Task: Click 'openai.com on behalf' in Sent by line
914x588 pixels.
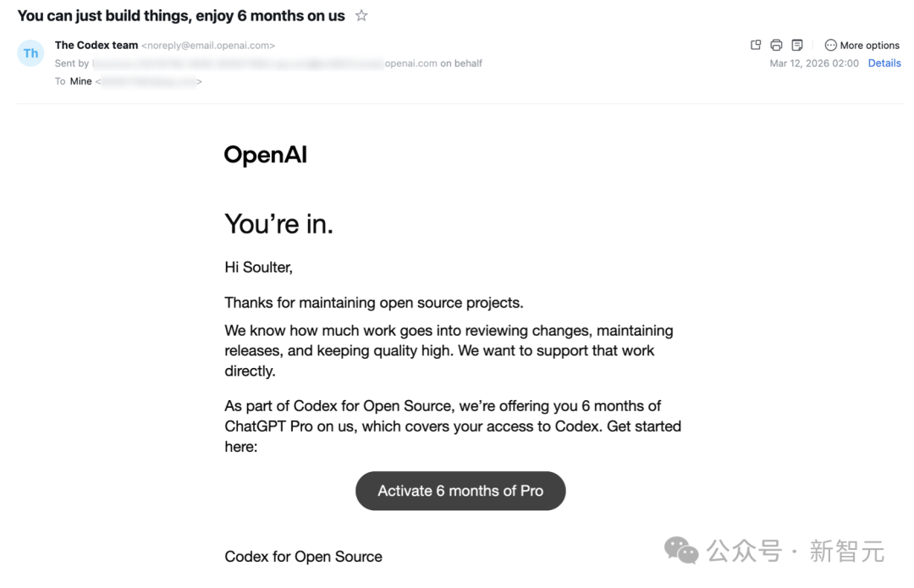Action: pos(433,63)
